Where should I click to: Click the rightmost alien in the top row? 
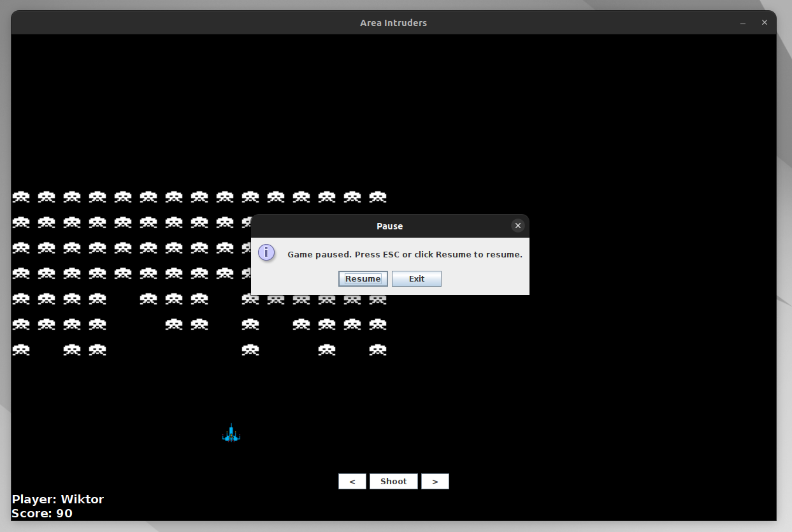(x=378, y=197)
